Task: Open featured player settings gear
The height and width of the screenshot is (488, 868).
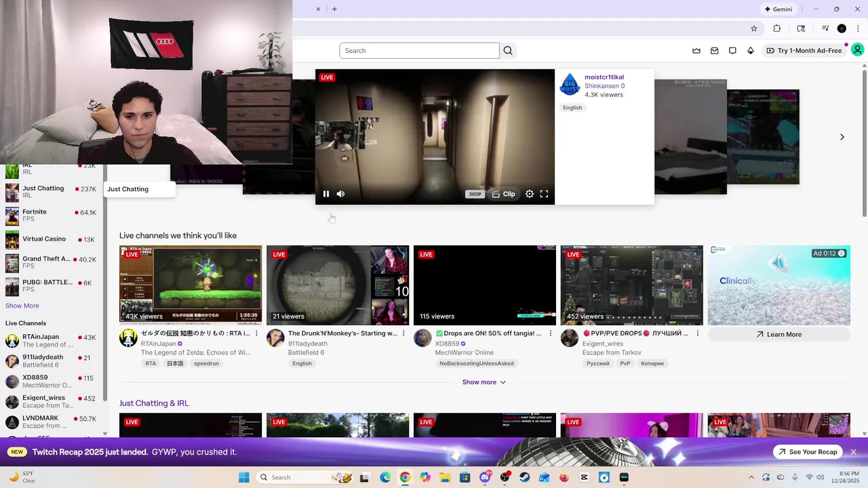Action: click(530, 194)
